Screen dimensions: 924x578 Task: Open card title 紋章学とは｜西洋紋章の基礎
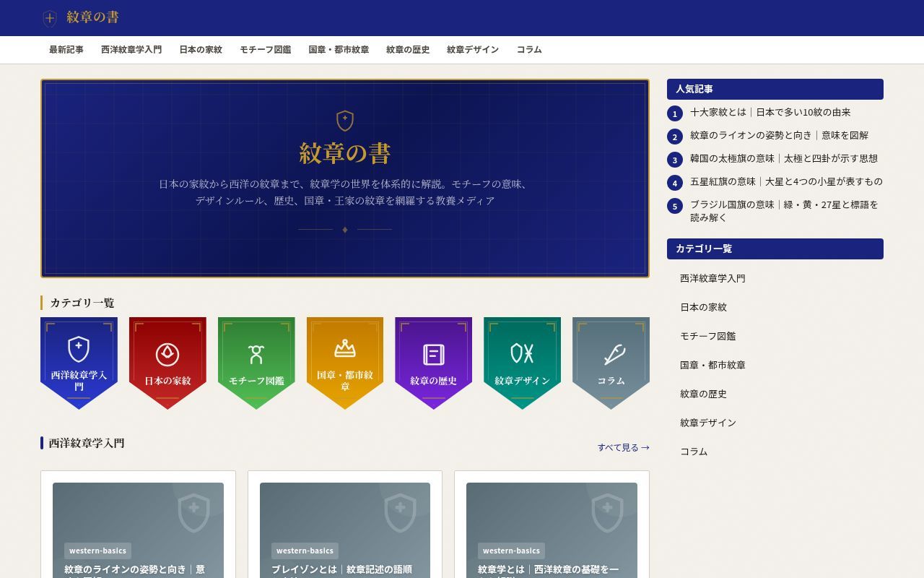point(548,571)
